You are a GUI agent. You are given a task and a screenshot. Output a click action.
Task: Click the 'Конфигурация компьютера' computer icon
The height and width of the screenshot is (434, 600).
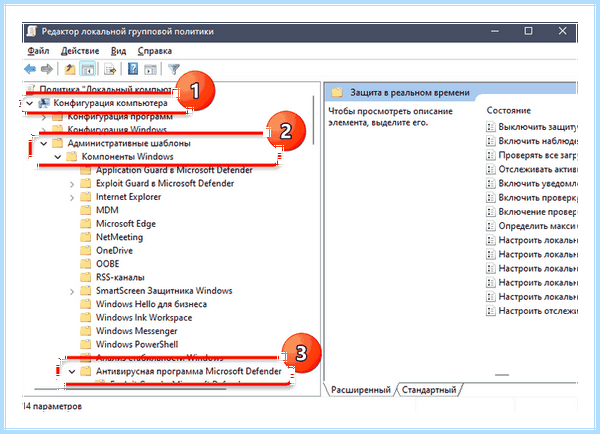44,103
